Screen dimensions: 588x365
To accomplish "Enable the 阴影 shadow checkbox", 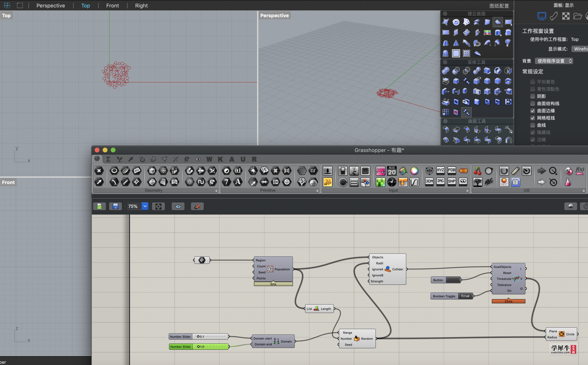I will pos(532,96).
